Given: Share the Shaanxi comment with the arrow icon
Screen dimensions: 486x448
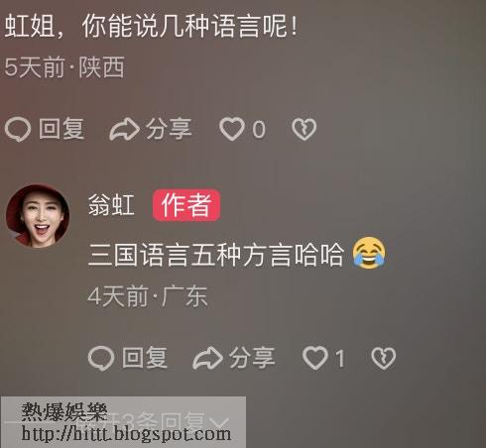Looking at the screenshot, I should pyautogui.click(x=124, y=129).
